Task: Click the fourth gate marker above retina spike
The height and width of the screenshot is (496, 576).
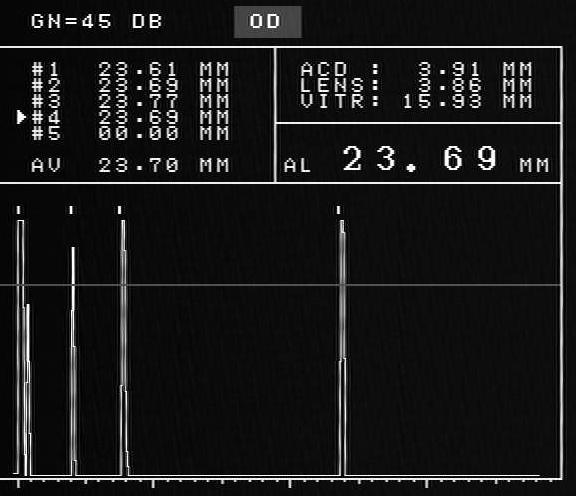Action: 338,210
